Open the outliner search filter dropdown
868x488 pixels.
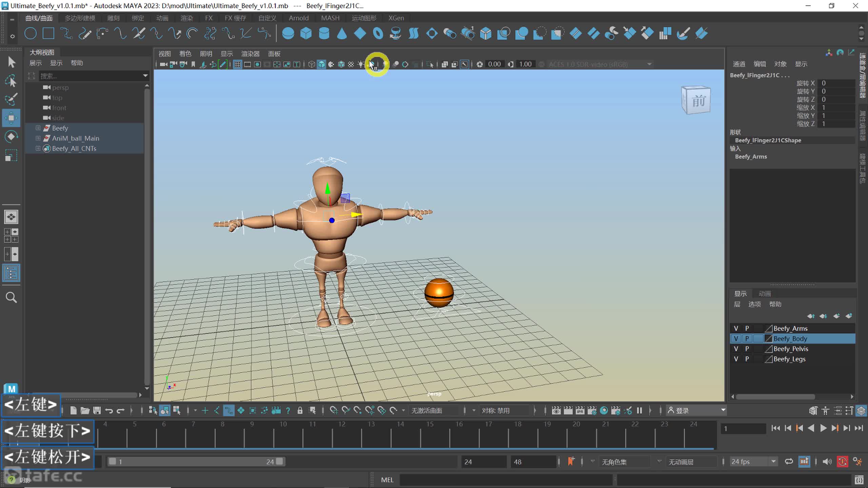point(145,76)
